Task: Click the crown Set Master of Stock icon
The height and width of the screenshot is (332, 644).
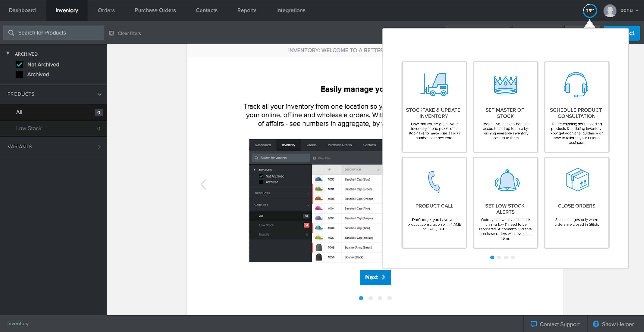Action: (x=505, y=85)
